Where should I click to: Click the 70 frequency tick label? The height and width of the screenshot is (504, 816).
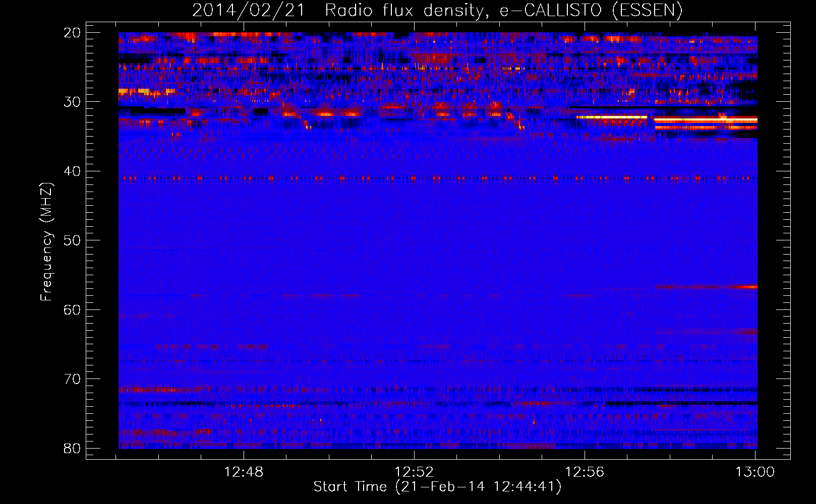73,379
